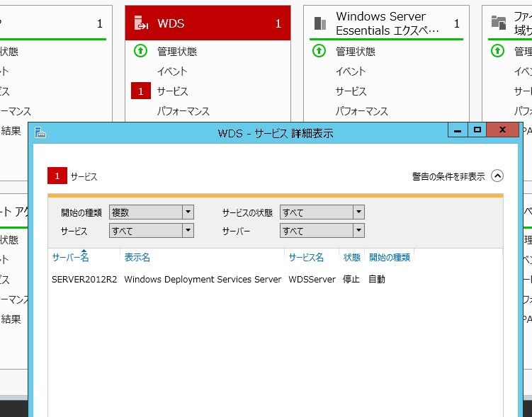Open サービスの状態 dropdown
The height and width of the screenshot is (417, 532).
pyautogui.click(x=322, y=212)
